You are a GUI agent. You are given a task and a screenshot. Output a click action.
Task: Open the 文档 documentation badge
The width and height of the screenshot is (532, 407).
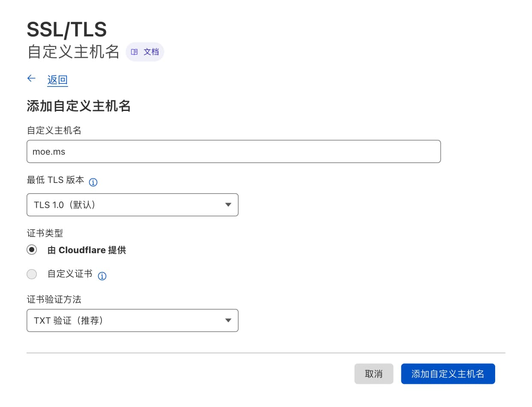point(145,52)
